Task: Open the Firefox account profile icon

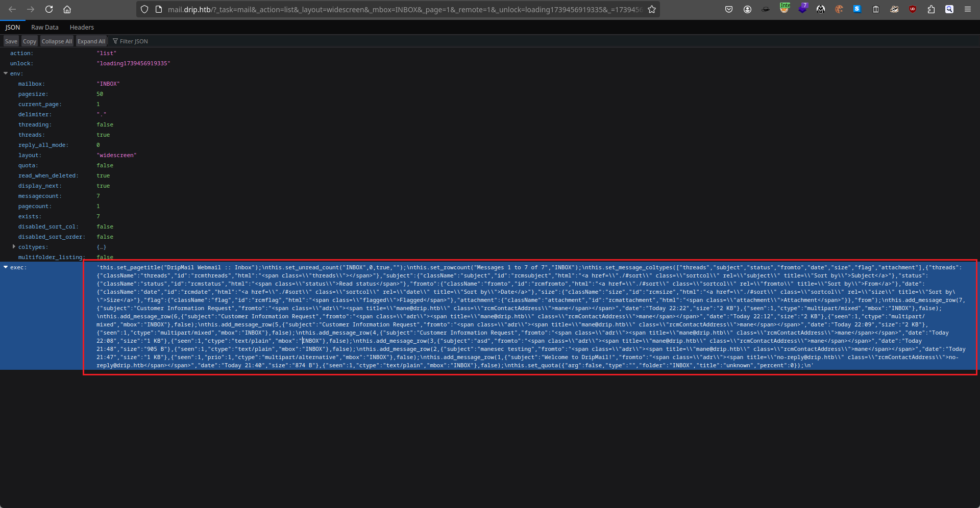Action: (747, 9)
